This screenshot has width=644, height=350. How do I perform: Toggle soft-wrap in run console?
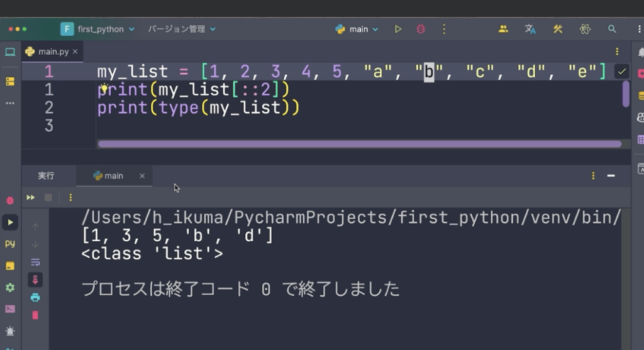tap(35, 262)
